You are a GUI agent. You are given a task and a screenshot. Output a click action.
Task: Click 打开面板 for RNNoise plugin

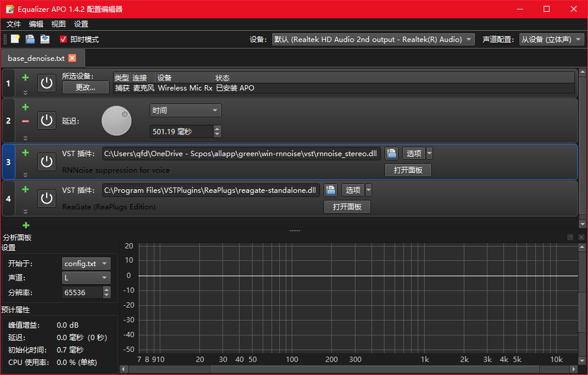[x=408, y=170]
